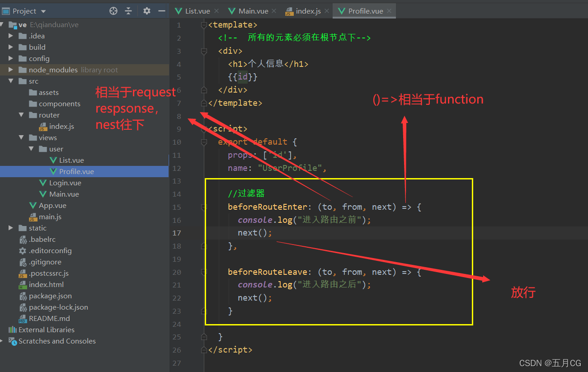588x372 pixels.
Task: Open App.vue file
Action: tap(47, 205)
